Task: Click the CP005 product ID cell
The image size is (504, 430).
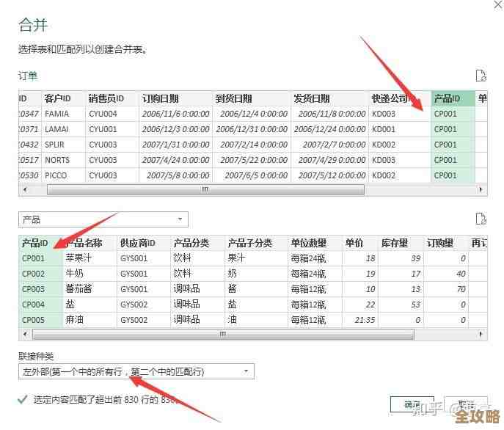Action: (x=40, y=320)
